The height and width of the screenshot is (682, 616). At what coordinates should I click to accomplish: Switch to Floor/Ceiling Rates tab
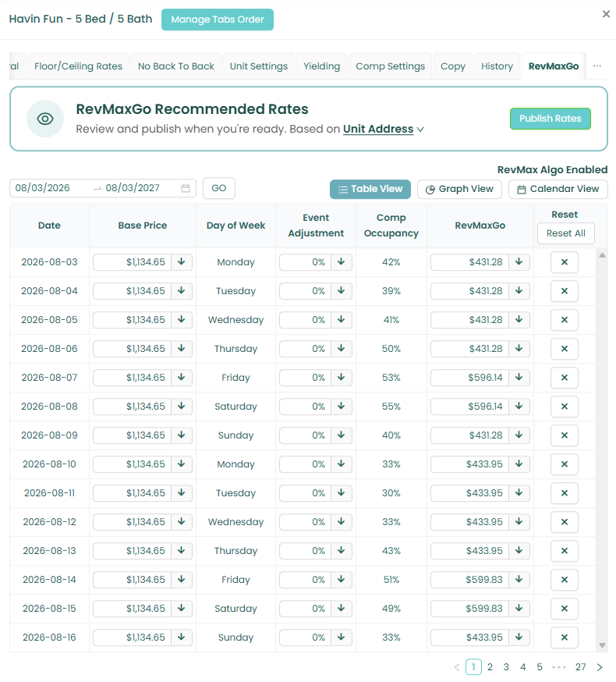(78, 66)
